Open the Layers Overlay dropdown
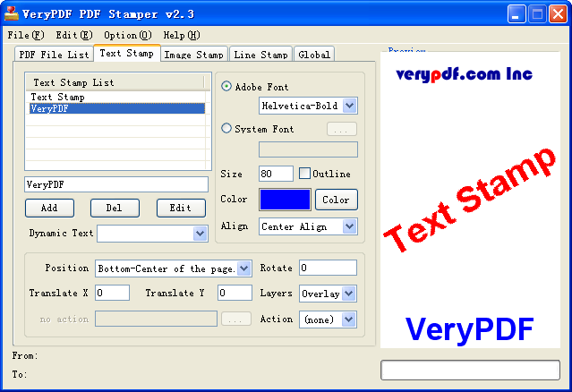Viewport: 572px width, 392px height. (x=349, y=294)
